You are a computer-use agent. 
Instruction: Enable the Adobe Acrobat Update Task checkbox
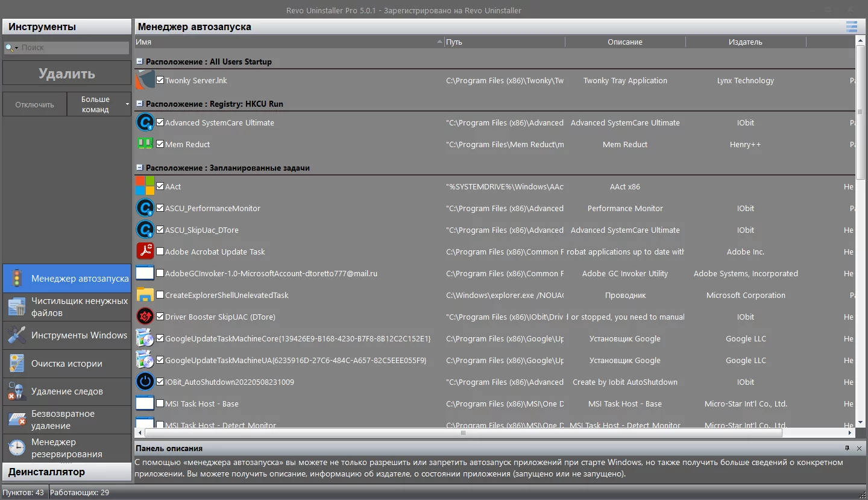[x=160, y=251]
